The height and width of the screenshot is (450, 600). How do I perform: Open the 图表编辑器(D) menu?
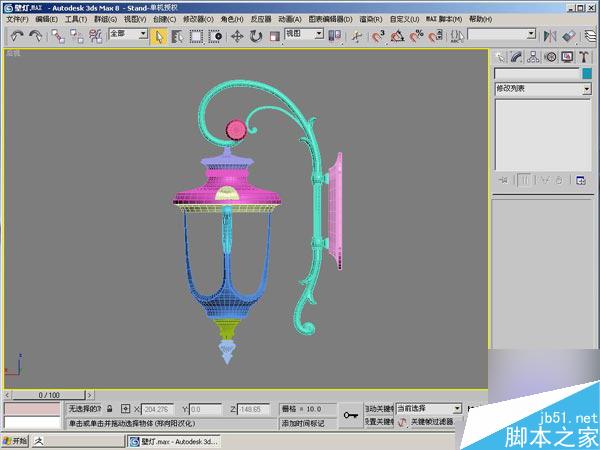(x=331, y=19)
